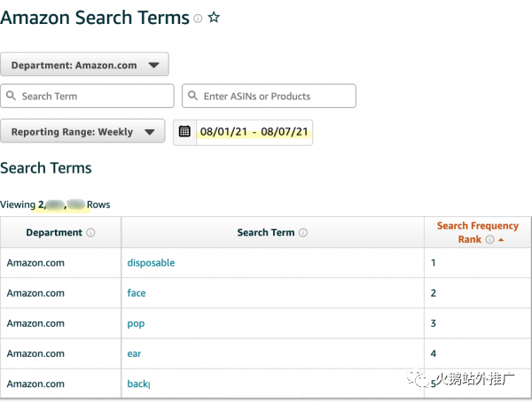Open the 'face' search term link
The height and width of the screenshot is (403, 532).
(137, 293)
